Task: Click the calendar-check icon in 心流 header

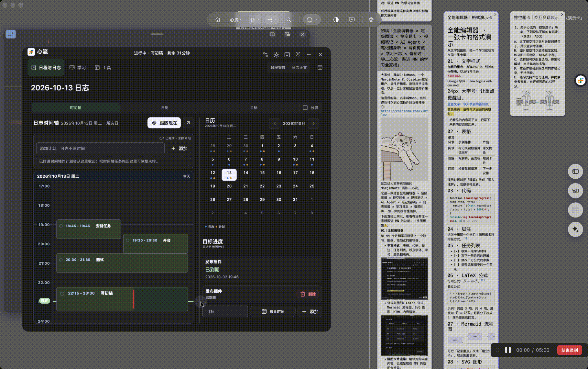Action: click(x=287, y=55)
